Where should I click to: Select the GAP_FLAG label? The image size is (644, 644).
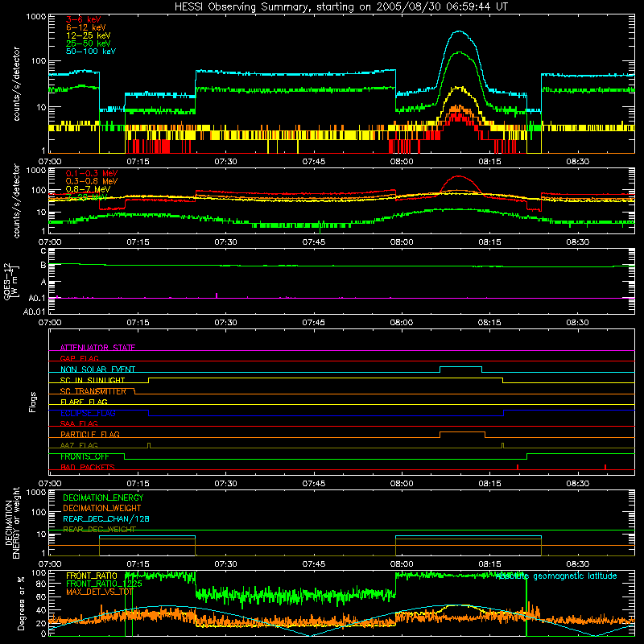click(79, 358)
